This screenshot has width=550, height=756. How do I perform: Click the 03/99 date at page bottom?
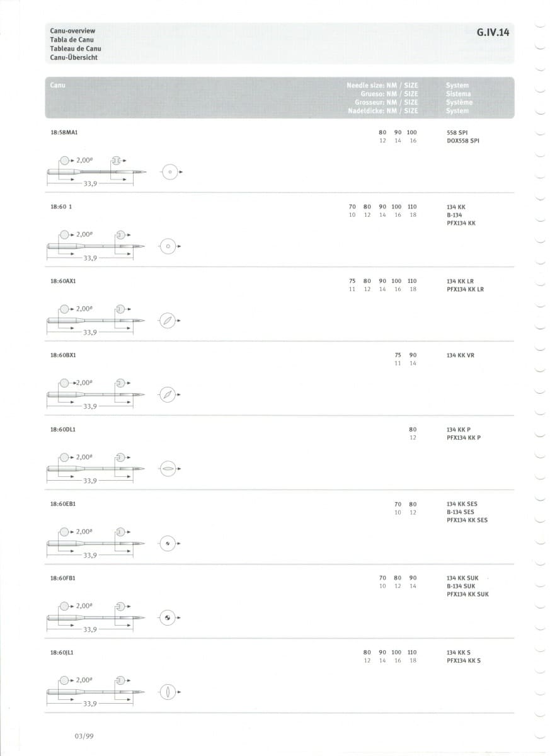coord(84,735)
